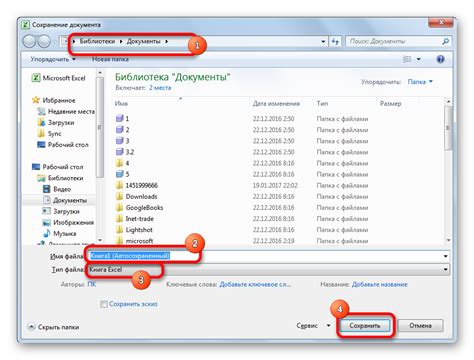Sort by the Тип column header

tap(345, 103)
